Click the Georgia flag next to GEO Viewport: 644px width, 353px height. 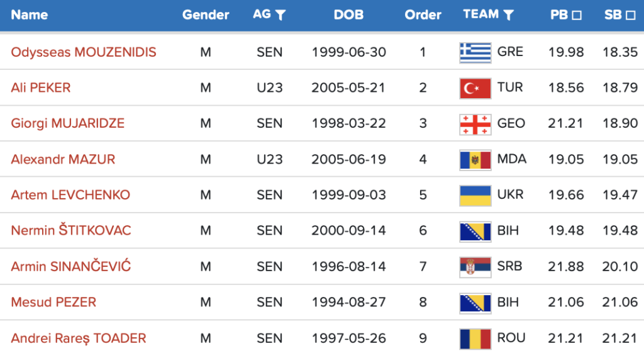pos(475,124)
